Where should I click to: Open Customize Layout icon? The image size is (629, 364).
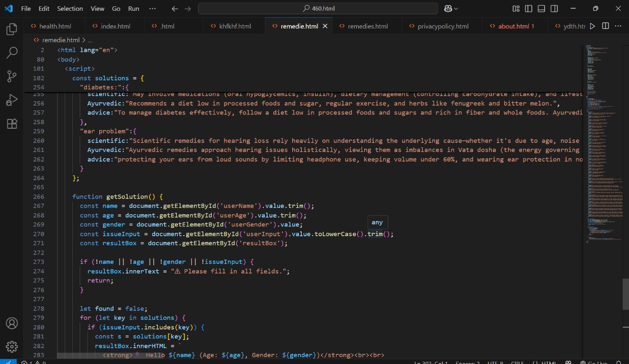click(x=516, y=8)
